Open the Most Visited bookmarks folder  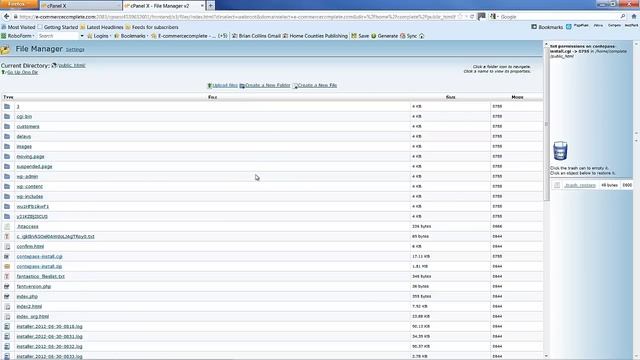click(x=18, y=27)
